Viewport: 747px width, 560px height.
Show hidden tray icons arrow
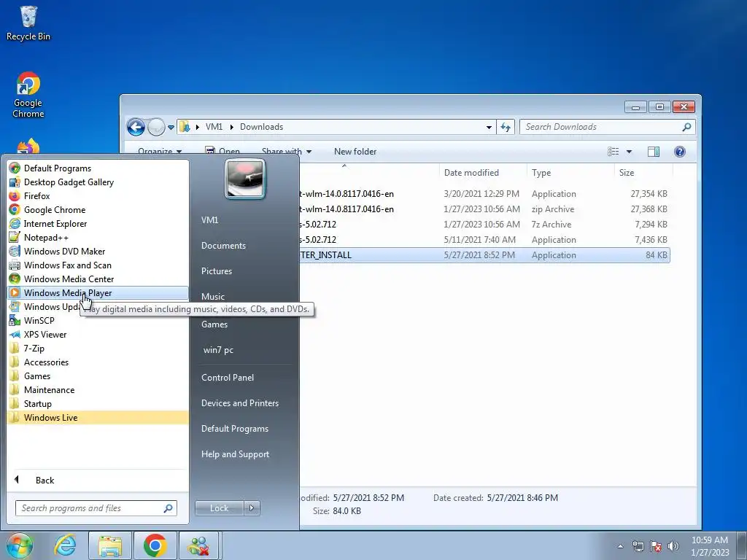point(620,546)
